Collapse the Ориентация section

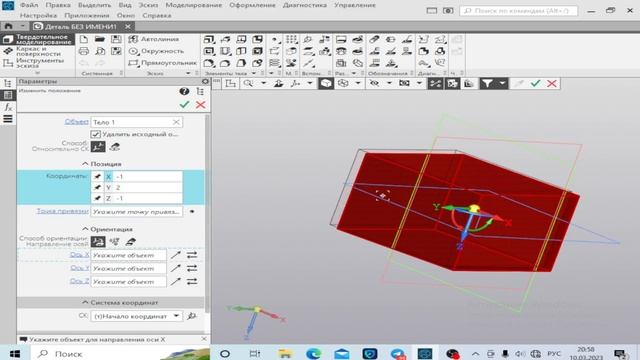(x=85, y=229)
